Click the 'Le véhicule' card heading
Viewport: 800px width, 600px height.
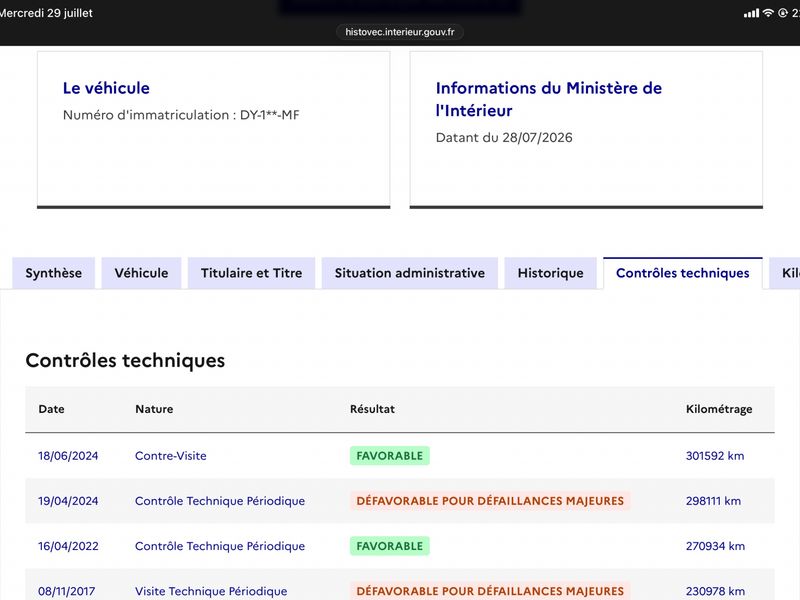(106, 88)
